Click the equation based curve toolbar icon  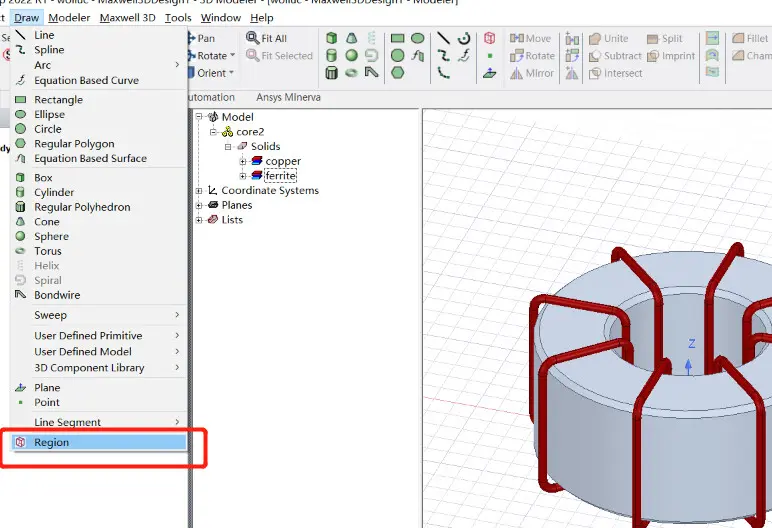464,55
